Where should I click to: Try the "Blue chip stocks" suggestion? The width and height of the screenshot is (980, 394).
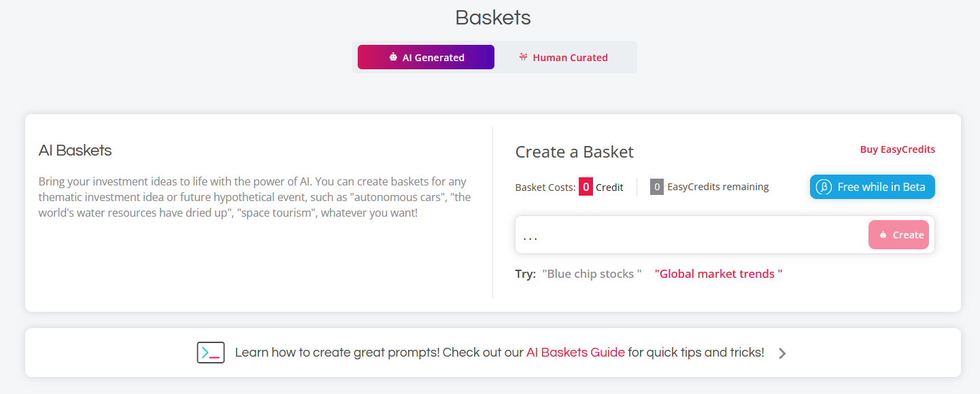point(592,274)
